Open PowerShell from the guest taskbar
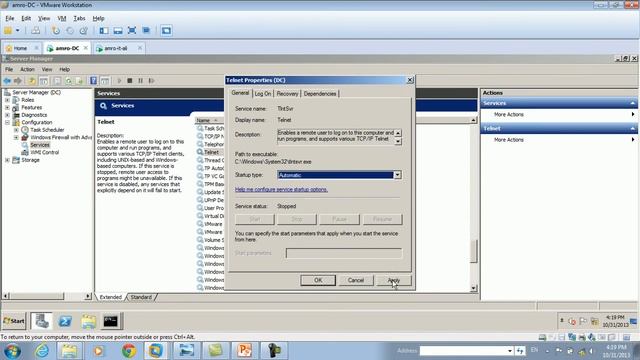 pos(65,321)
